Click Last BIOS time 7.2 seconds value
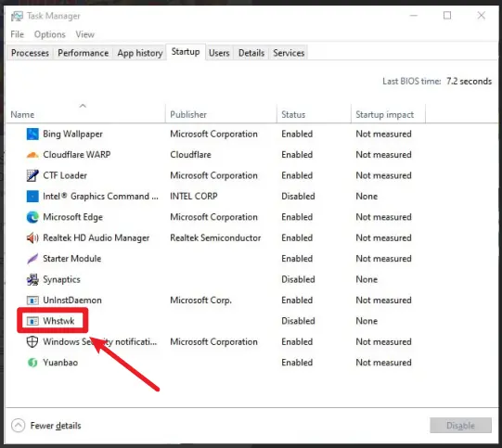 [x=469, y=82]
